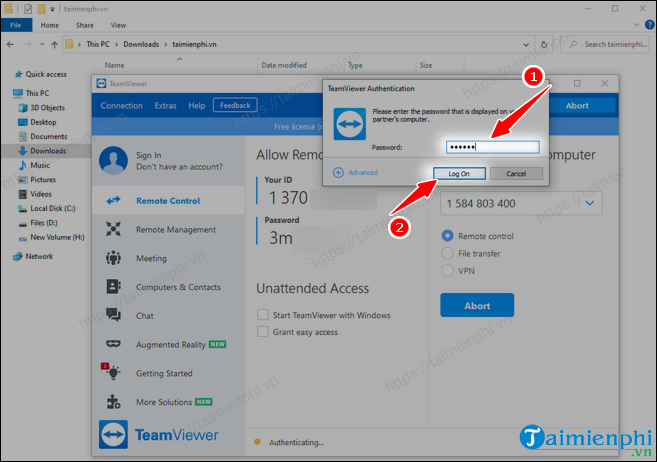Enable Start TeamViewer with Windows checkbox

click(x=263, y=315)
